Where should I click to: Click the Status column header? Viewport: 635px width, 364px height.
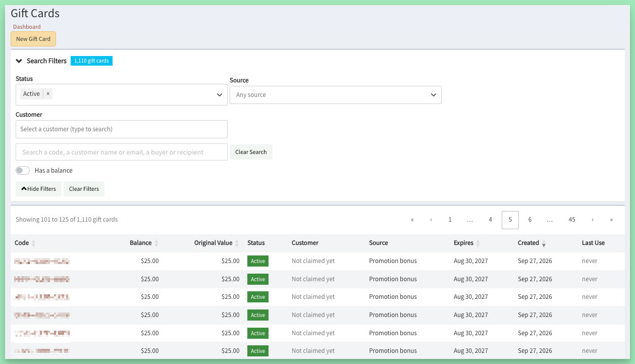coord(256,243)
